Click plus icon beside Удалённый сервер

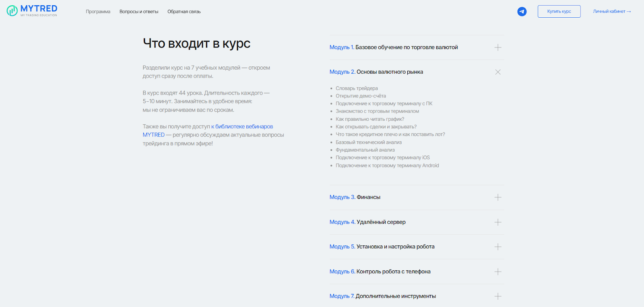point(498,222)
